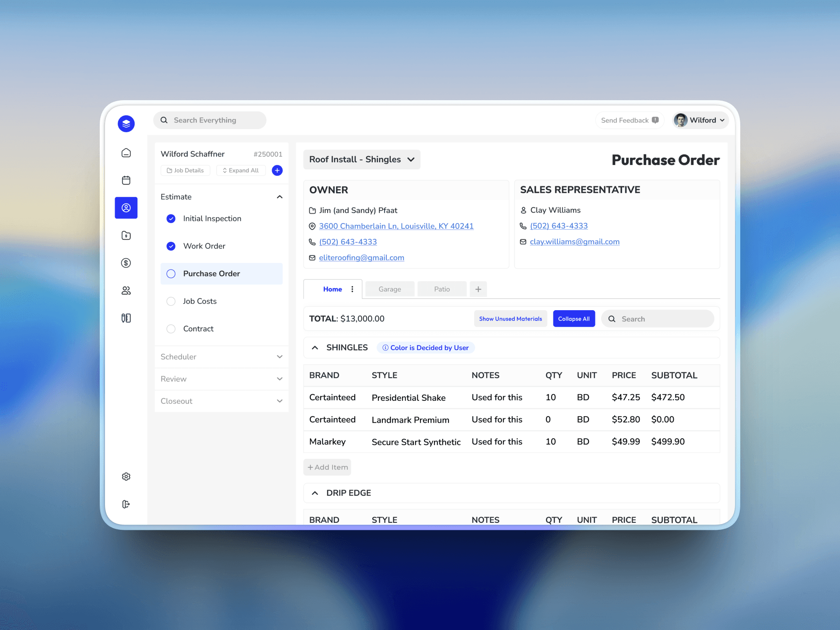The image size is (840, 630).
Task: Open the eliteroofing@gmail.com email link
Action: pos(361,258)
